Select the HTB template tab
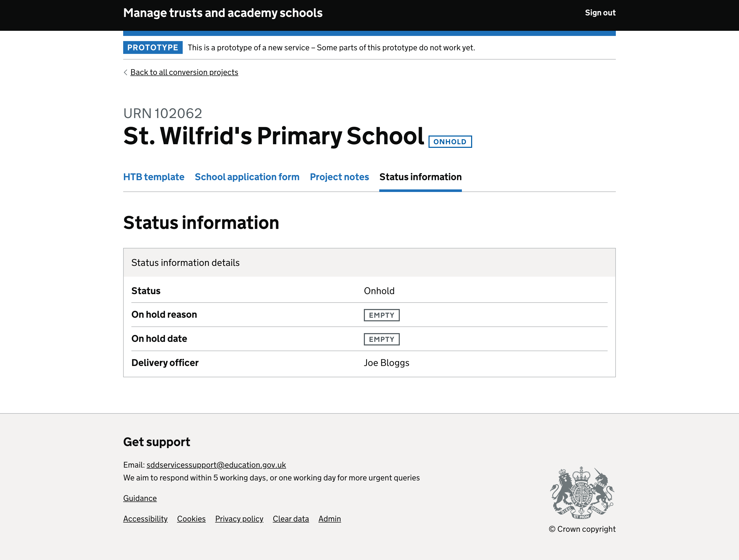This screenshot has width=739, height=560. (153, 177)
